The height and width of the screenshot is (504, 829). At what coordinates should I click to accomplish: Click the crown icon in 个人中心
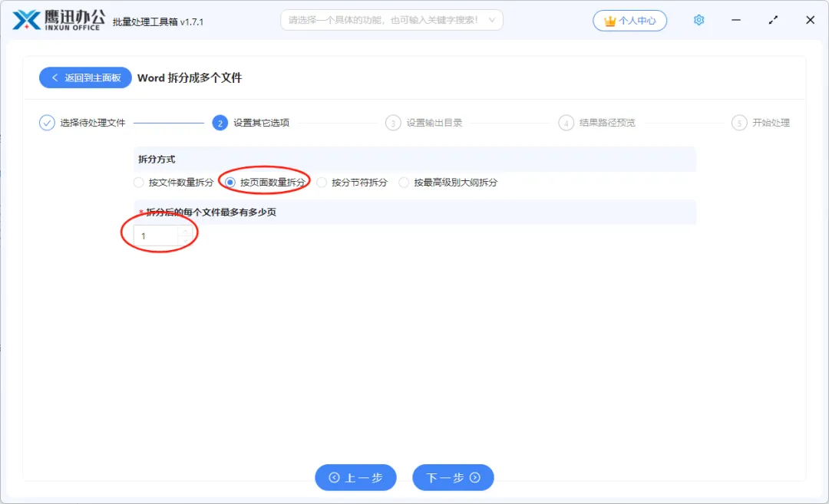tap(610, 21)
